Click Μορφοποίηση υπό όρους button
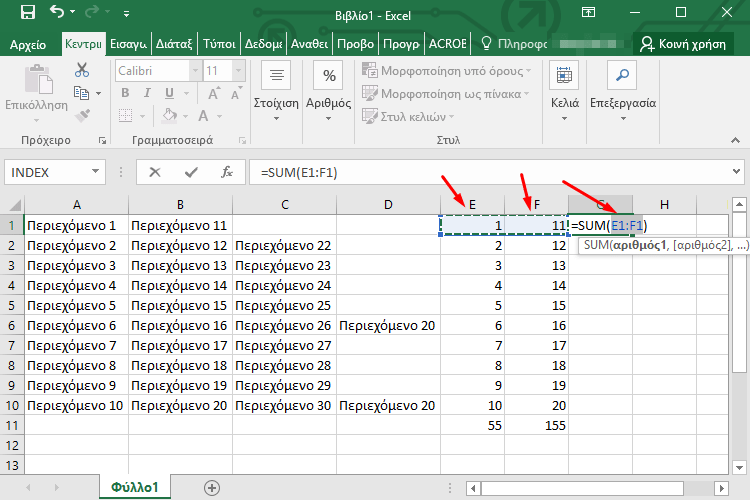 click(446, 71)
